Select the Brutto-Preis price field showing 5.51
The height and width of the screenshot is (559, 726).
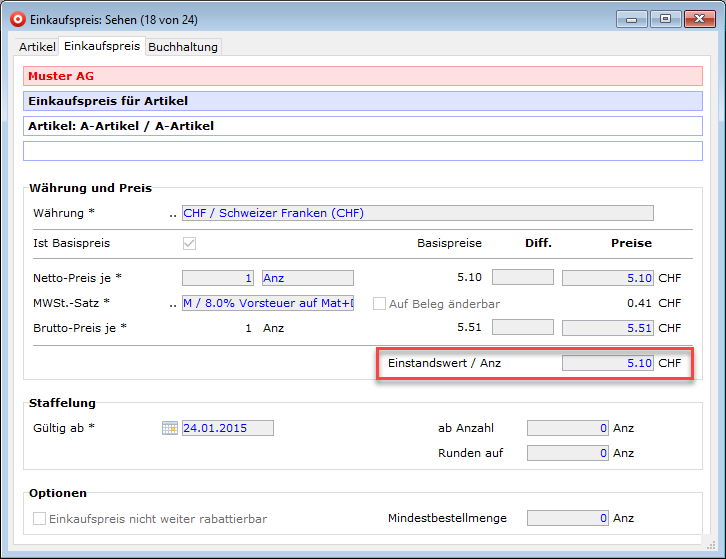pos(607,327)
